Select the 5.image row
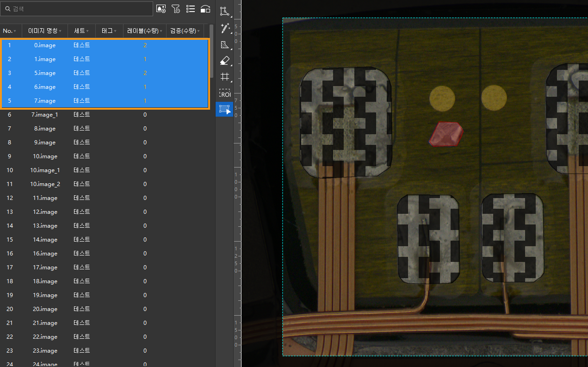The width and height of the screenshot is (588, 367). coord(105,73)
